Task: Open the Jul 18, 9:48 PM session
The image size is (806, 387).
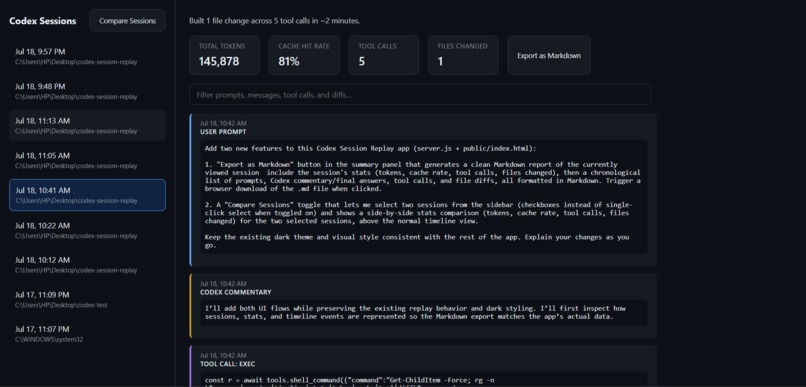Action: click(87, 91)
